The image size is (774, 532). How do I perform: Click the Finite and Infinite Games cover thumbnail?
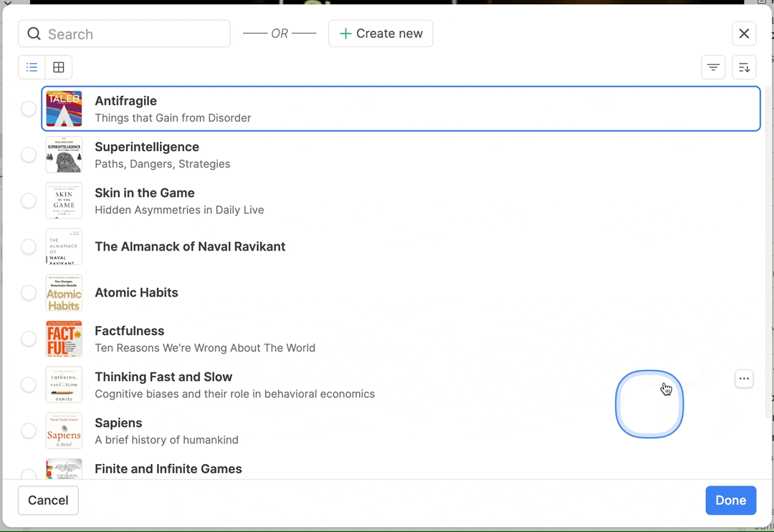tap(64, 469)
